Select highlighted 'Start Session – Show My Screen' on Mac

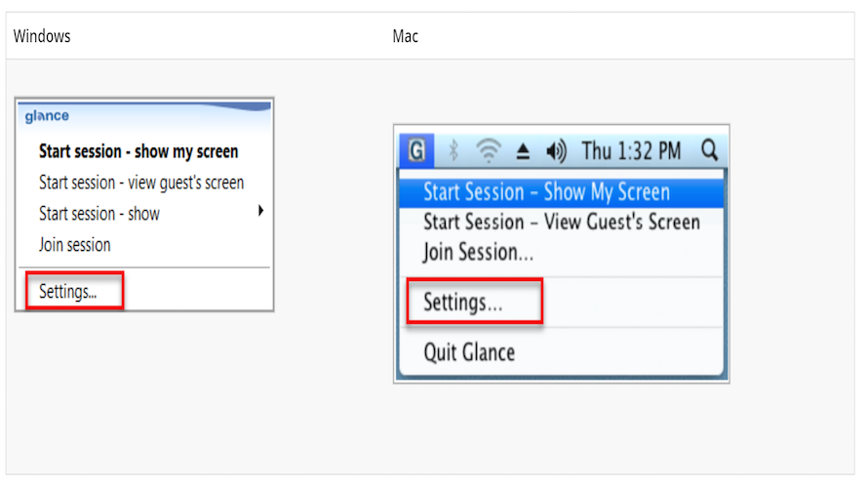[x=546, y=192]
